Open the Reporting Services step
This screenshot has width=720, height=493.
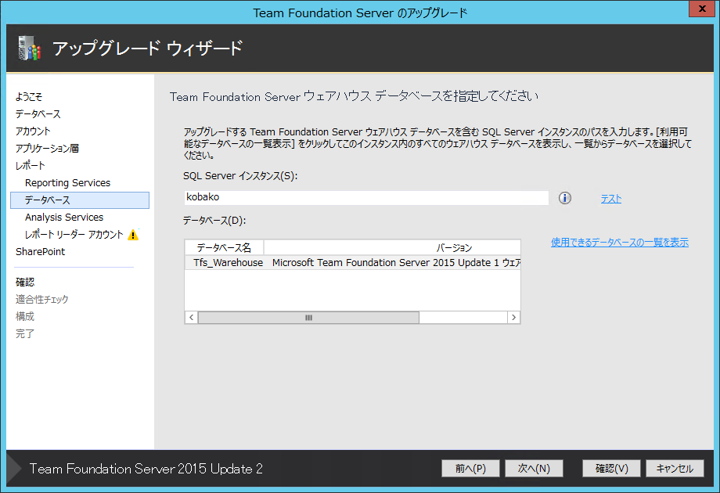[x=68, y=183]
